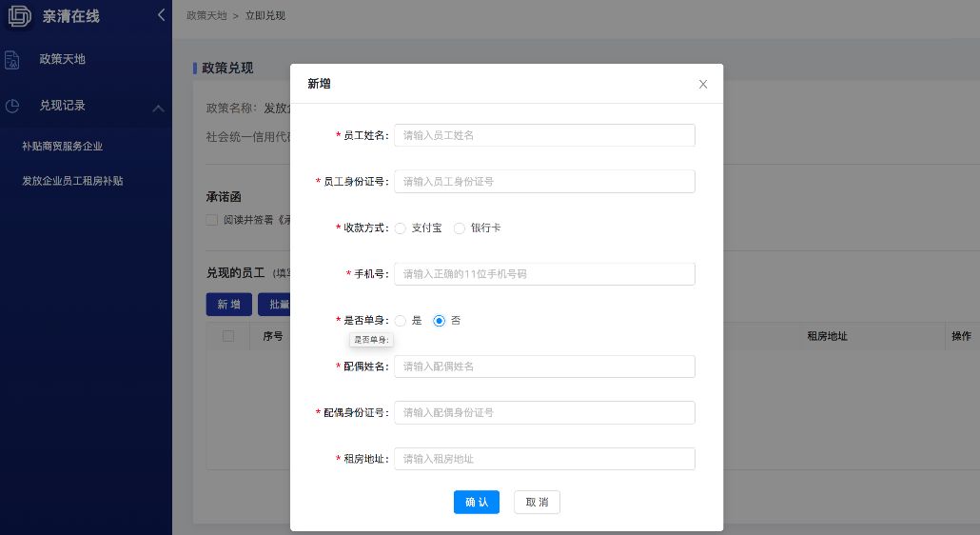Open 发放企业员工租房补贴 menu item
This screenshot has width=980, height=535.
point(72,181)
